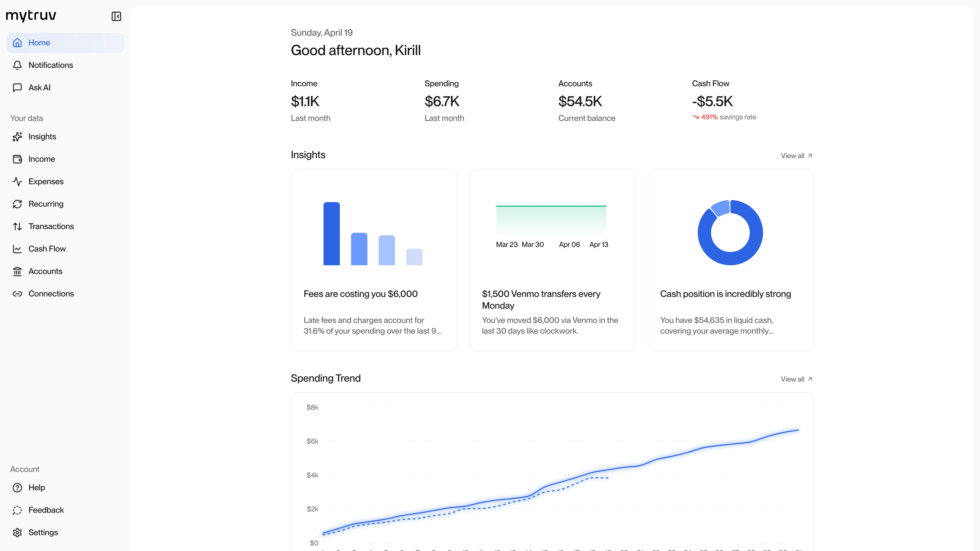
Task: View all Insights link
Action: 796,156
